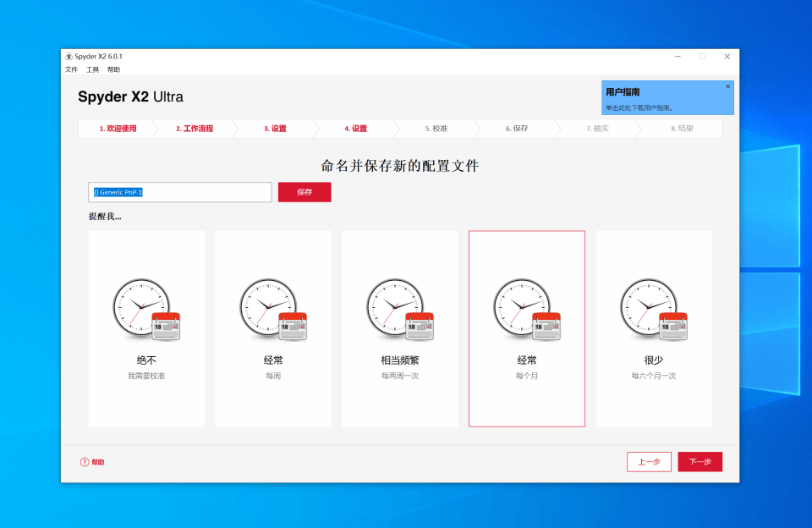
Task: Click the red help question mark icon
Action: coord(85,462)
